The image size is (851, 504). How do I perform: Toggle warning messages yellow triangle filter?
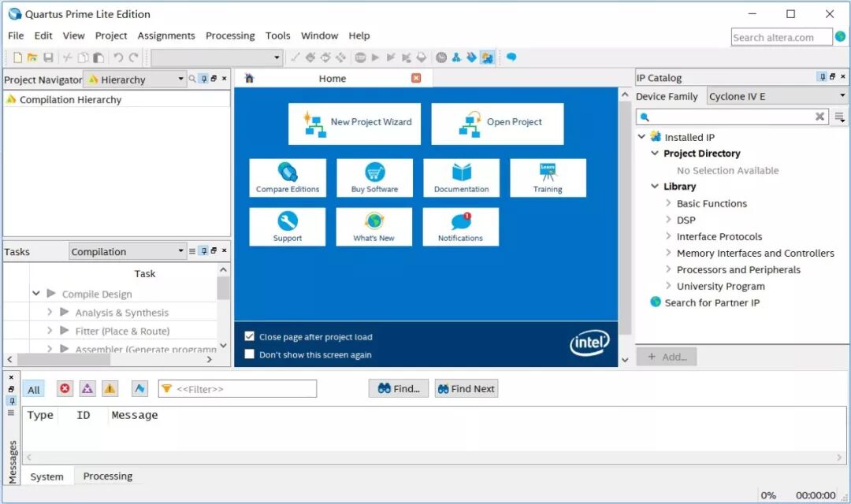coord(110,388)
